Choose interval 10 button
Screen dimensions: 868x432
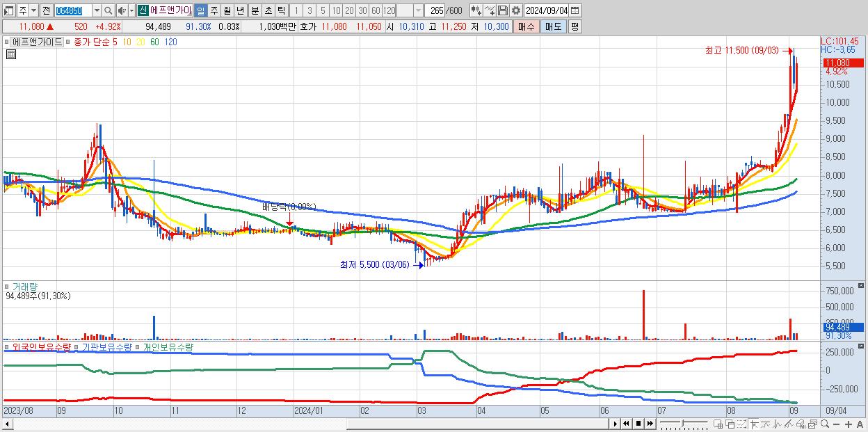[336, 10]
